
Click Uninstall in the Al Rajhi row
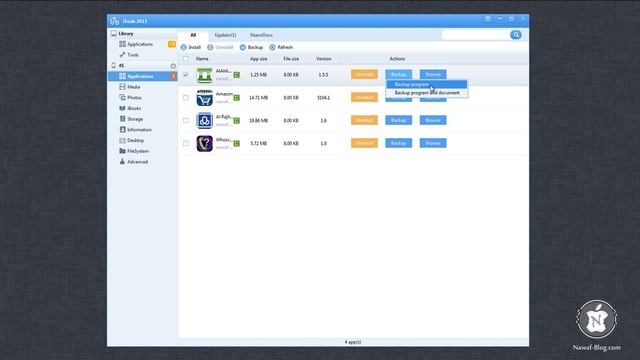tap(364, 120)
